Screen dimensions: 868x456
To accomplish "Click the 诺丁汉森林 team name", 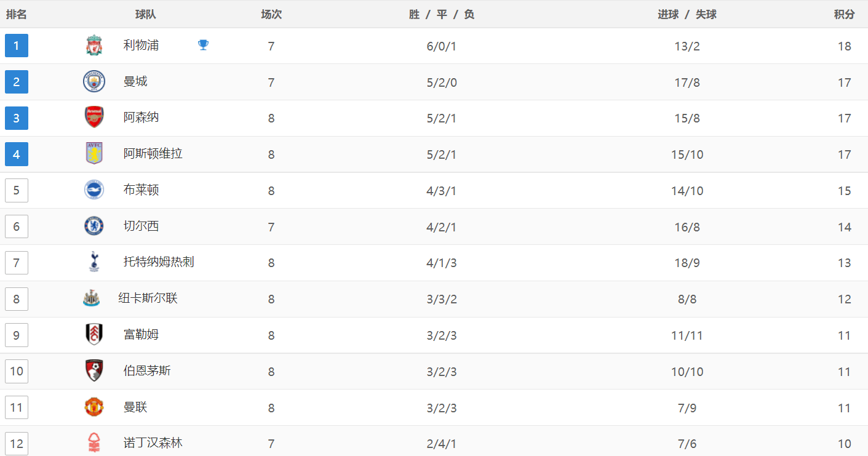I will (153, 443).
